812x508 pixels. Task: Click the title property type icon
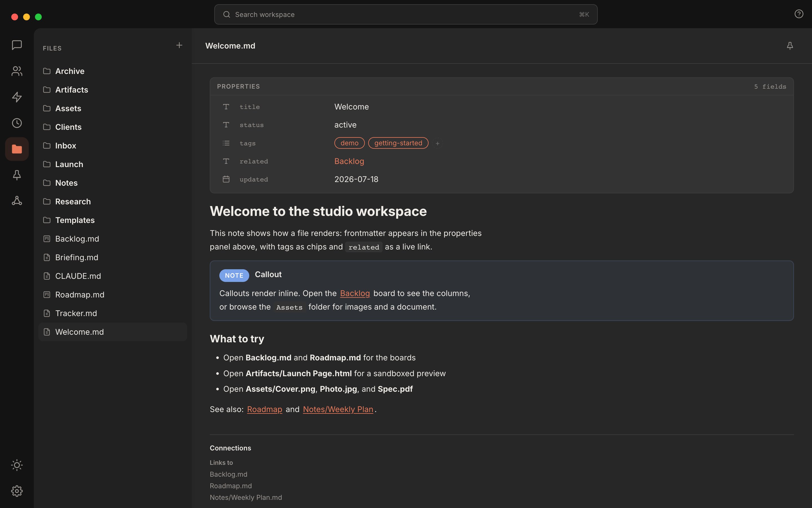(x=226, y=106)
